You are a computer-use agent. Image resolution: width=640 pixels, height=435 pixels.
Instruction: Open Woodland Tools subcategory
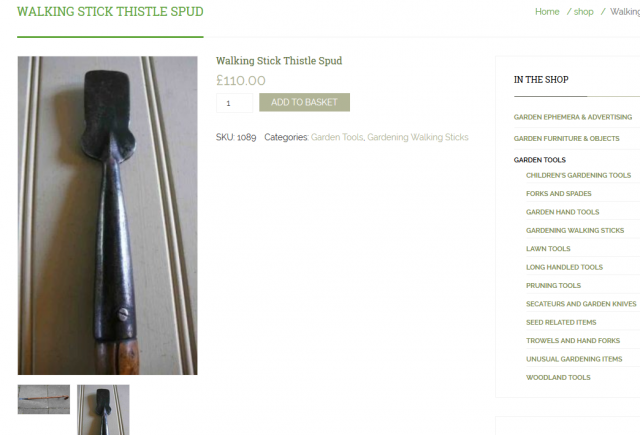558,377
